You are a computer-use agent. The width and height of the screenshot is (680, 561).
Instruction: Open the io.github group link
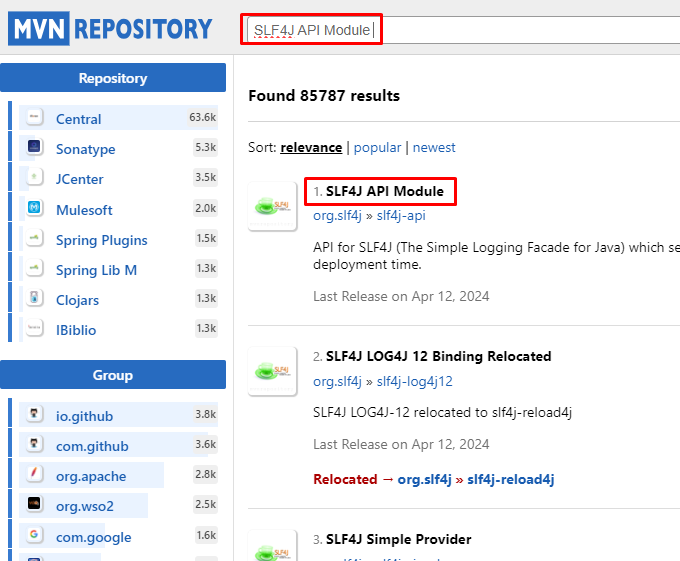(84, 416)
